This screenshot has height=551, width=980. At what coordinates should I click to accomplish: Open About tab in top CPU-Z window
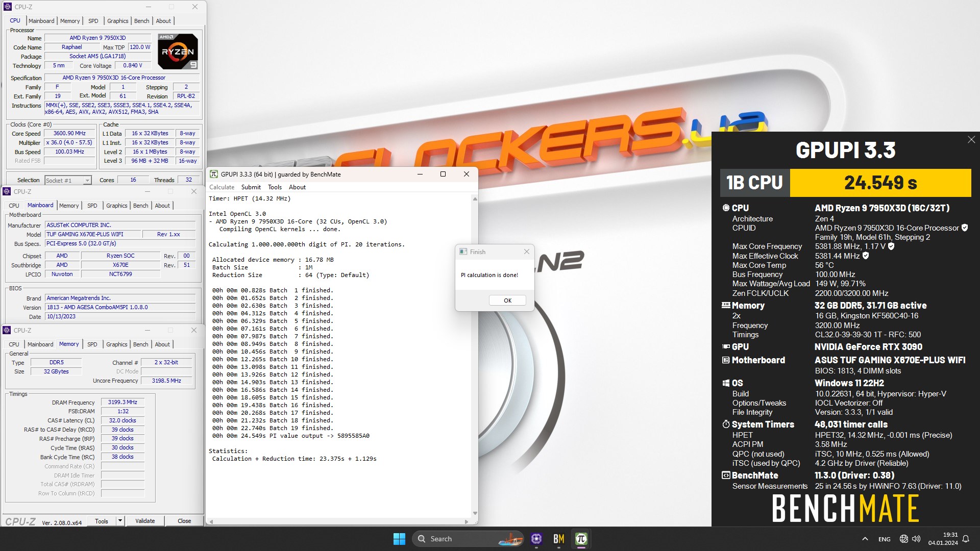pos(163,21)
